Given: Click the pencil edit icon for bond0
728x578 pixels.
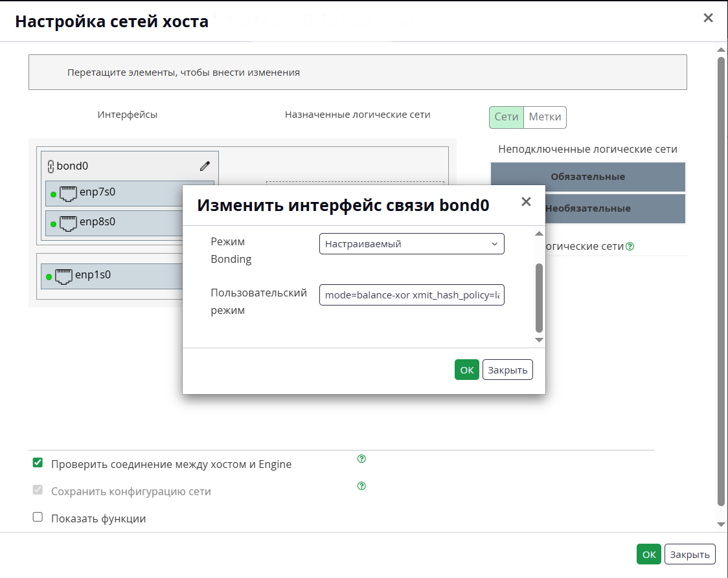Looking at the screenshot, I should 205,166.
